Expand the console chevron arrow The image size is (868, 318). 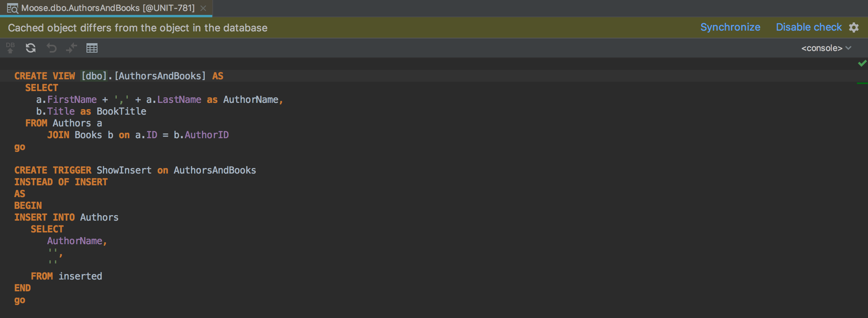click(x=848, y=48)
